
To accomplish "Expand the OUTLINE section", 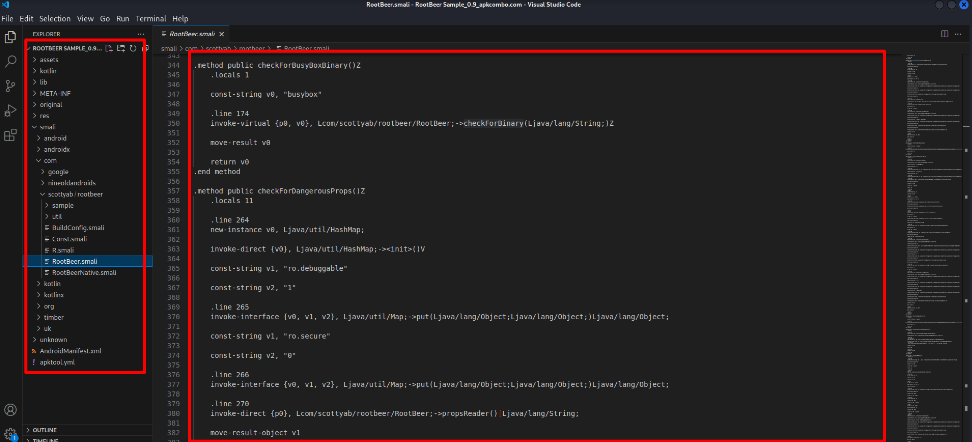I will 45,429.
